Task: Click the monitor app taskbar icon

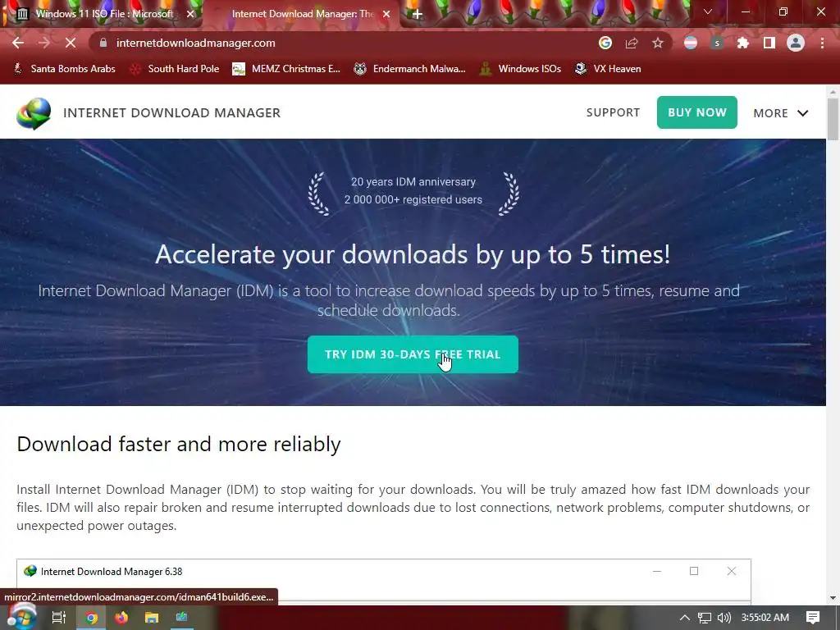Action: 181,618
